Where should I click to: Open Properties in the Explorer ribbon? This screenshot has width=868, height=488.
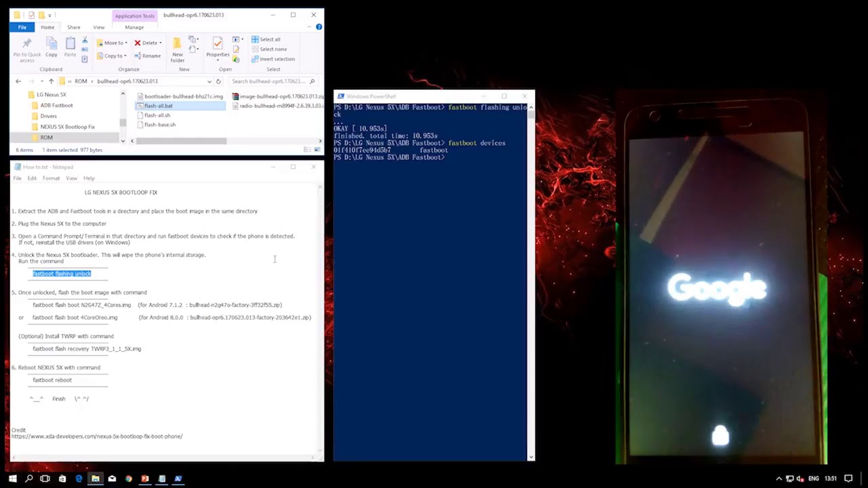pyautogui.click(x=218, y=47)
